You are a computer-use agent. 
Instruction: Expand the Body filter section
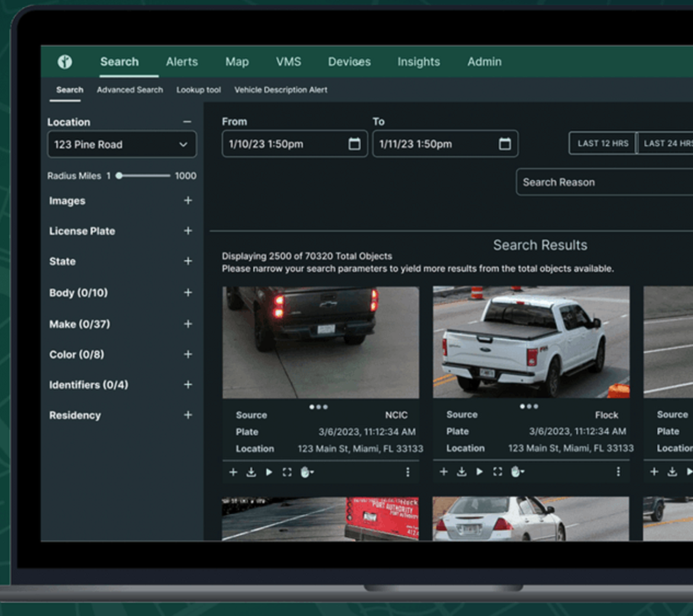tap(188, 293)
